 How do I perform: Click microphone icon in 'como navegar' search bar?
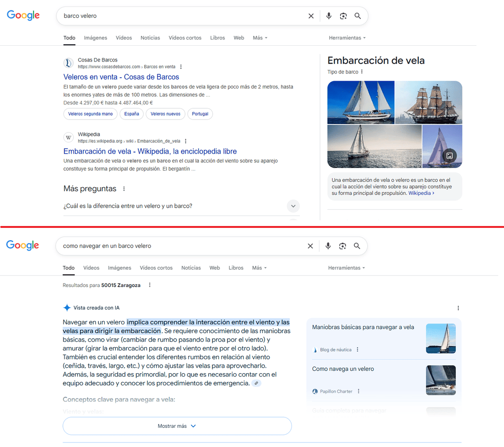[328, 246]
